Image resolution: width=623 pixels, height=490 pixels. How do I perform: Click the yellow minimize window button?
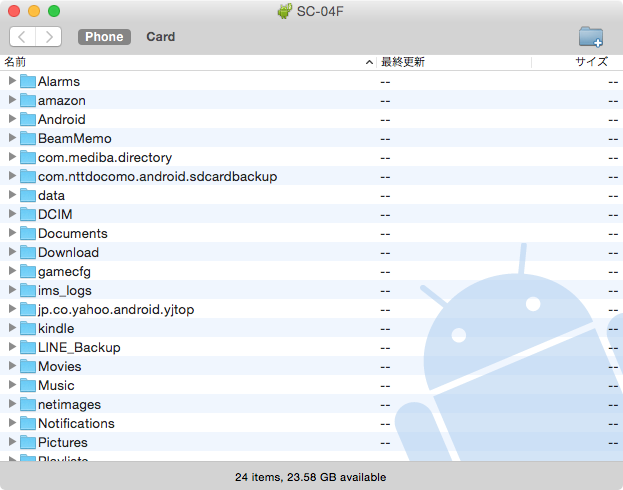34,11
